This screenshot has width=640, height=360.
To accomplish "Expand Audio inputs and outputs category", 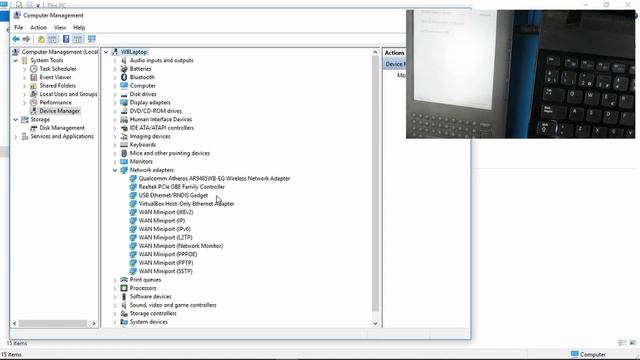I will [x=115, y=60].
